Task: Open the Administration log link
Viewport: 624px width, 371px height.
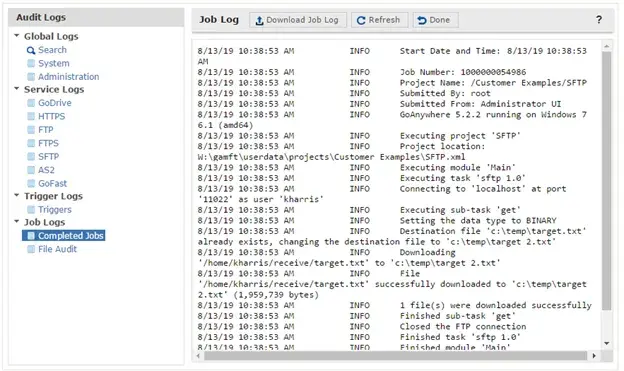Action: click(68, 76)
